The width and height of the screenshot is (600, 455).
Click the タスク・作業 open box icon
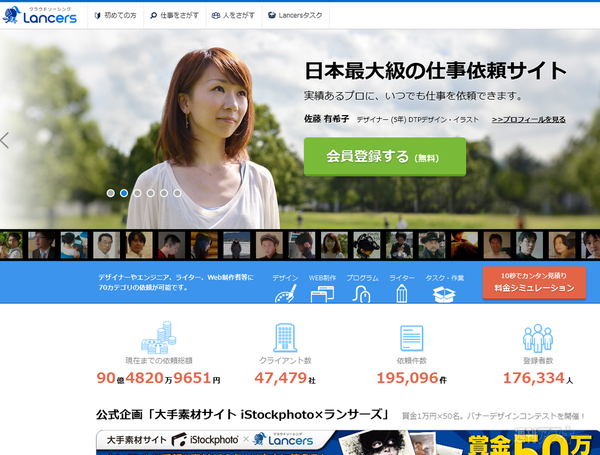(x=444, y=295)
